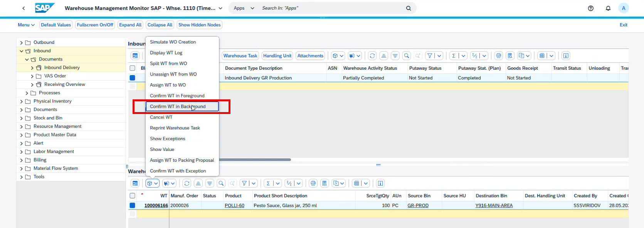Refresh the lower warehouse task table
Image resolution: width=644 pixels, height=228 pixels.
click(187, 183)
